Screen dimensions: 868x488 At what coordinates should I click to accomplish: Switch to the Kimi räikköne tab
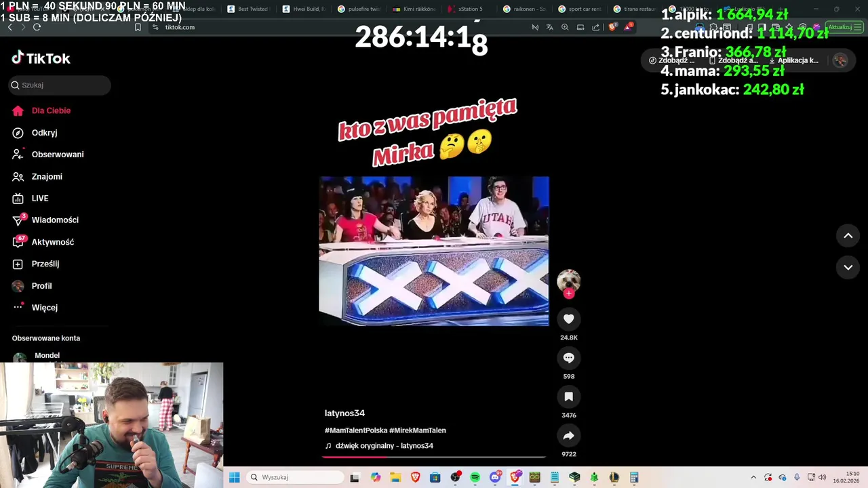(415, 9)
